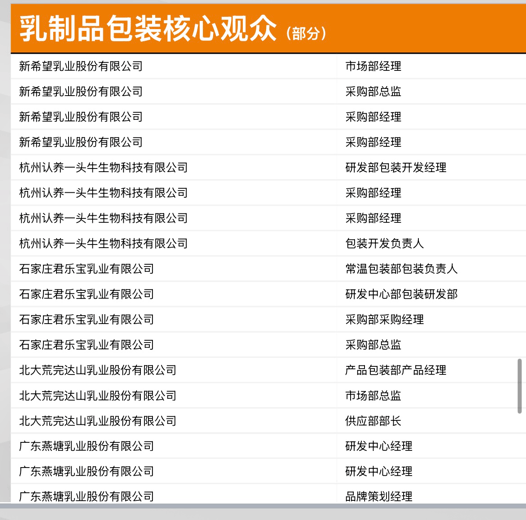Click 杭州认养一头牛 company beside 研发部包装开发经理
The height and width of the screenshot is (520, 526).
(103, 167)
